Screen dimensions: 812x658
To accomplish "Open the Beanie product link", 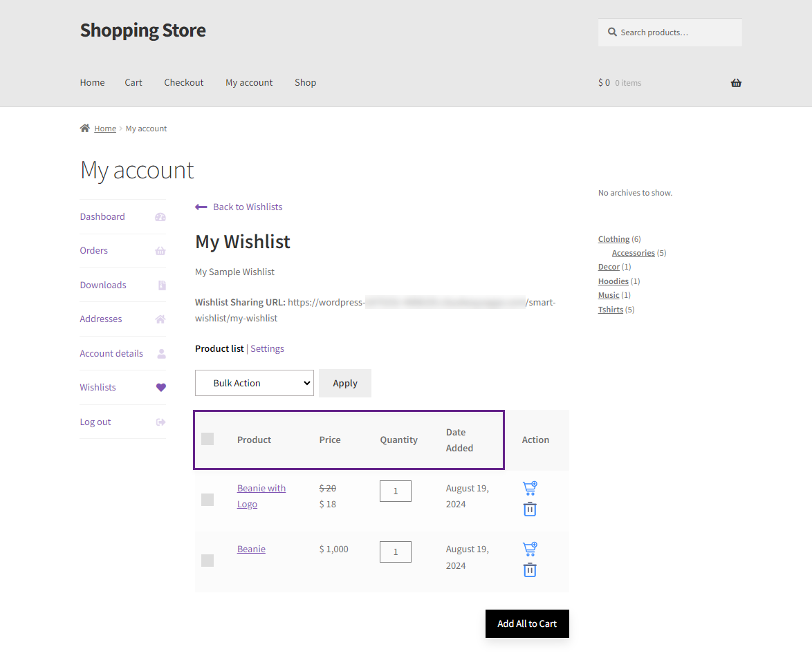I will [x=251, y=549].
